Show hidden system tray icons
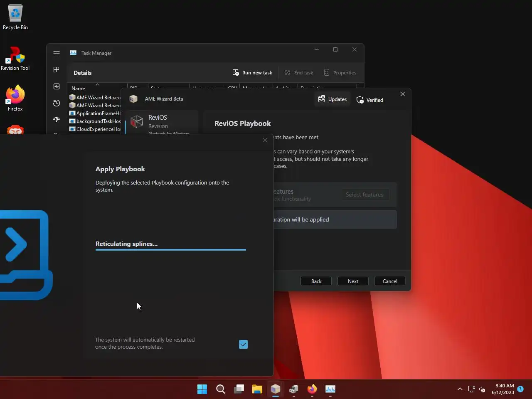Screen dimensions: 532x399 [460, 389]
